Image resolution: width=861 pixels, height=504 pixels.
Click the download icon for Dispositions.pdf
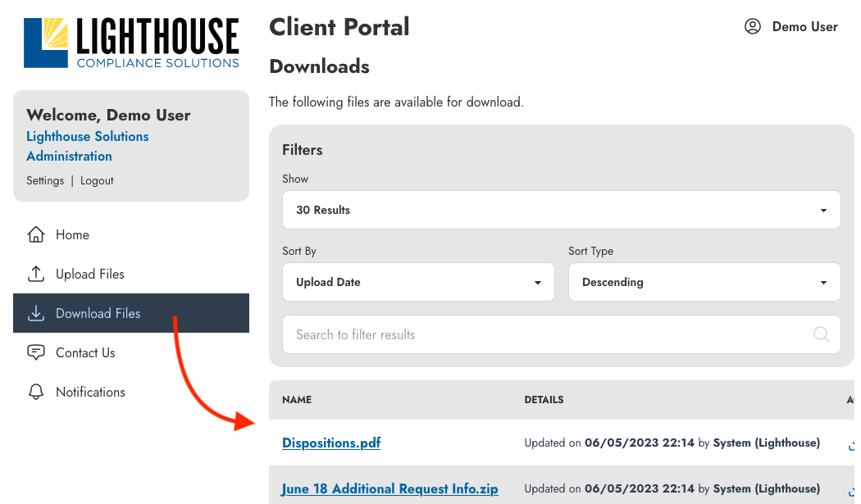point(854,447)
